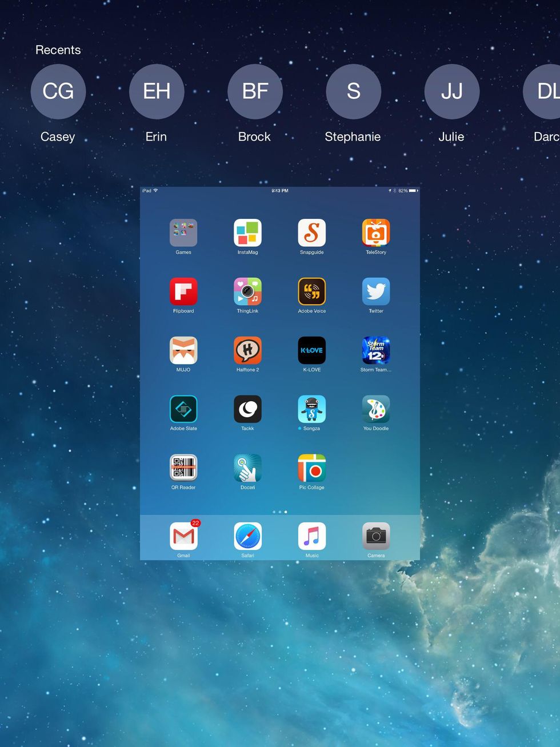
Task: Choose Stephanie from recent contacts
Action: (353, 91)
